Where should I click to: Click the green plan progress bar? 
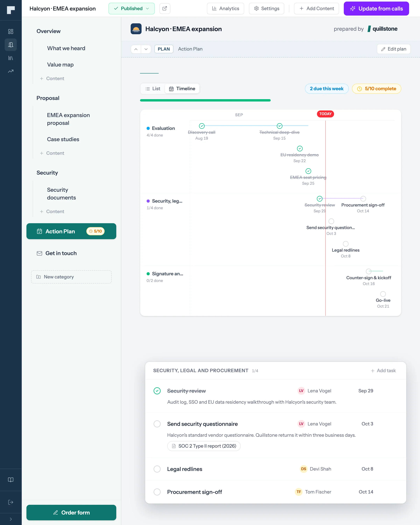[x=205, y=100]
